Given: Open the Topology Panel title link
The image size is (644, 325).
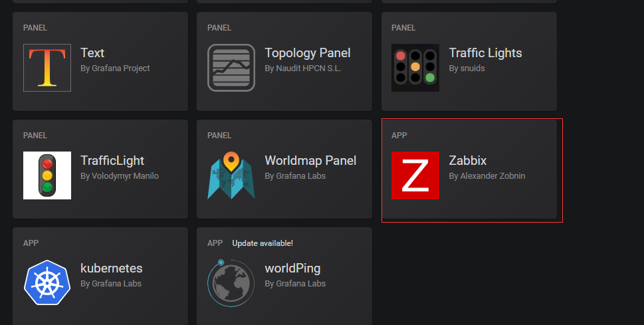Looking at the screenshot, I should pos(308,53).
